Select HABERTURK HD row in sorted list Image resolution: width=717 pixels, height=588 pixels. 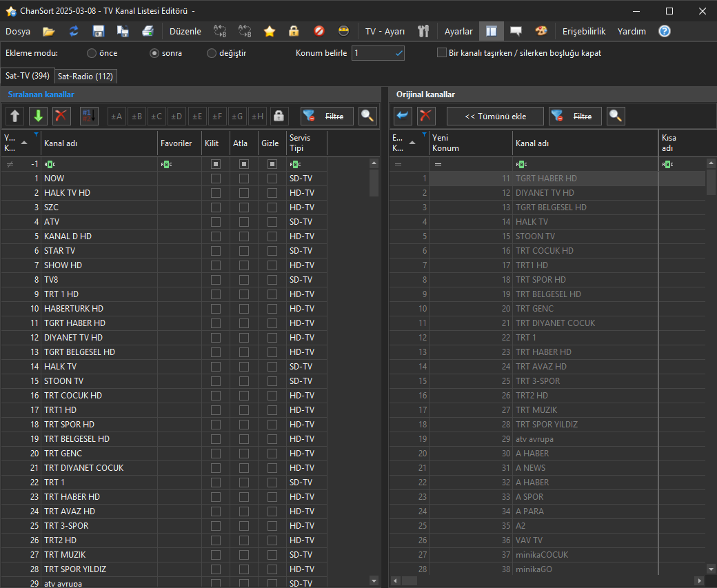[x=164, y=309]
